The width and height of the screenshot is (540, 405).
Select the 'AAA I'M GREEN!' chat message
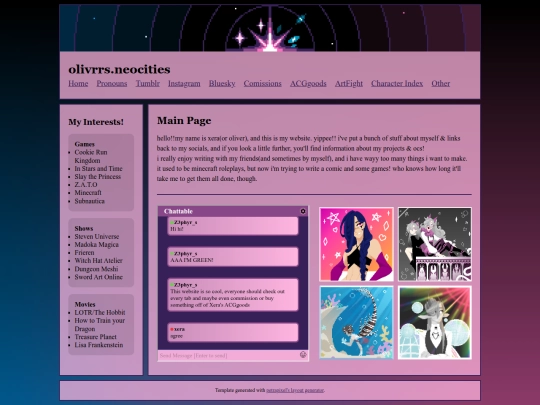point(233,257)
